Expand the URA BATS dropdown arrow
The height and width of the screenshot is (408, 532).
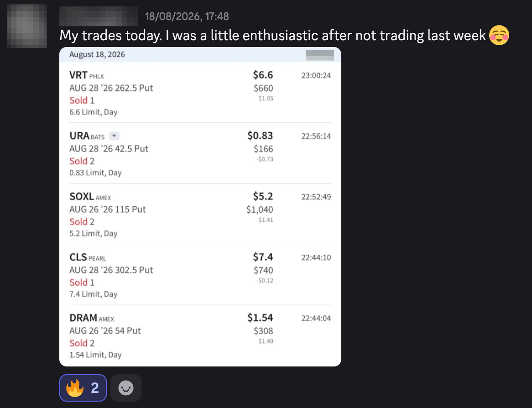pos(114,136)
